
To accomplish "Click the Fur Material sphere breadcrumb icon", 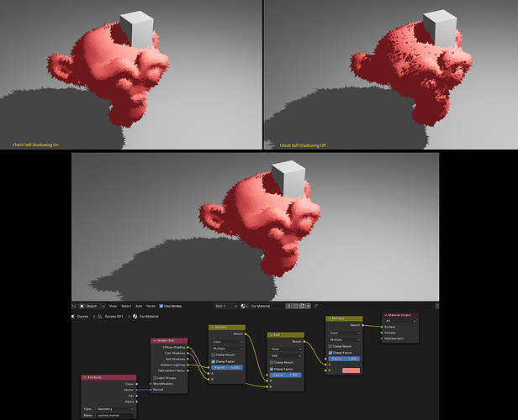I will tap(135, 317).
